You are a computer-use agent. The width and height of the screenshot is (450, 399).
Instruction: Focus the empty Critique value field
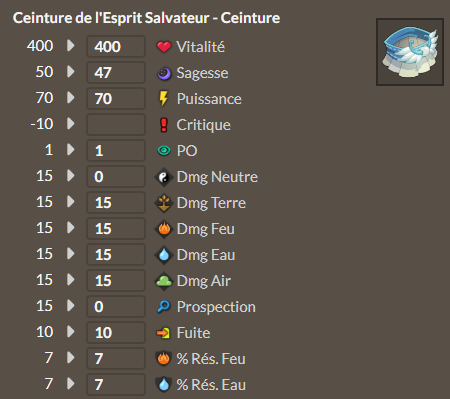click(x=116, y=125)
